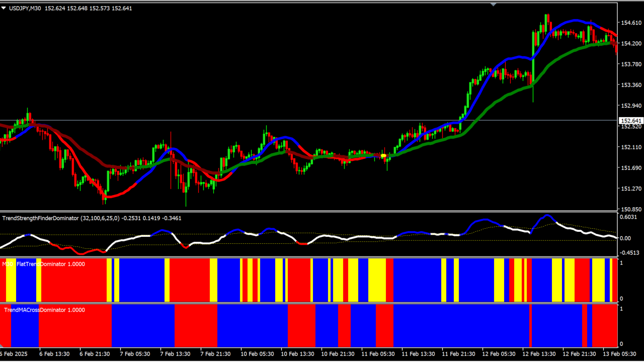Click the yellow dot marker on the moving average
The image size is (644, 362).
[x=383, y=156]
